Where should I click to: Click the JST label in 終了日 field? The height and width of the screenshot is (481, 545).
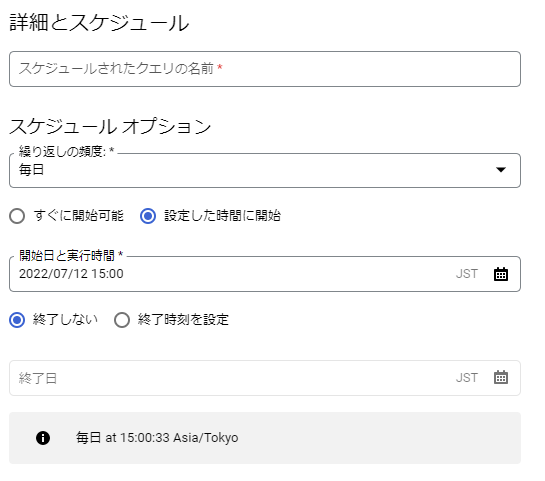point(467,378)
